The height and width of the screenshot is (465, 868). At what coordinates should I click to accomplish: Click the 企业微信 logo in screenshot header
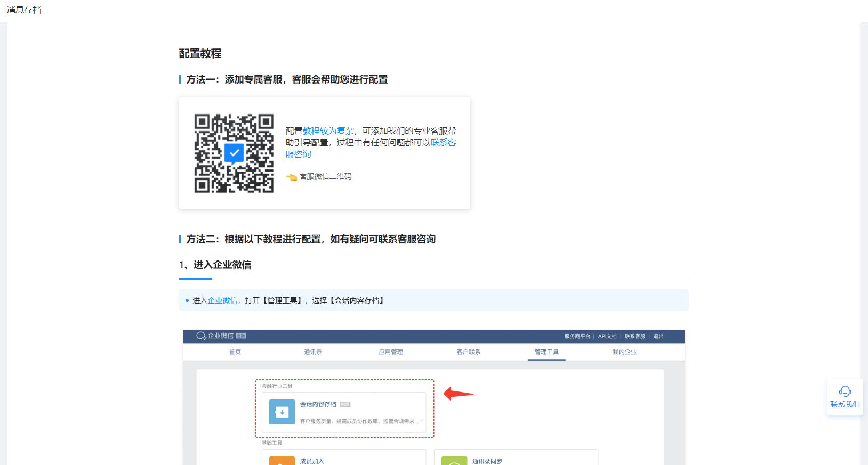(221, 336)
